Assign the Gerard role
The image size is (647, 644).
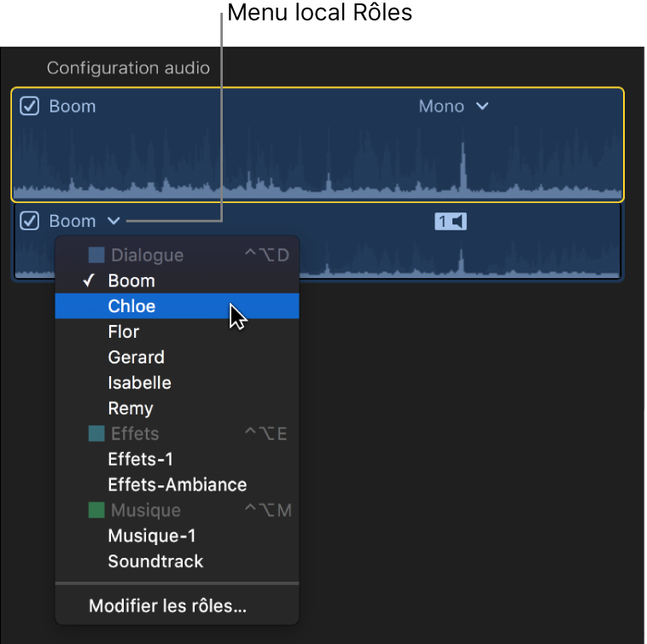pos(136,357)
